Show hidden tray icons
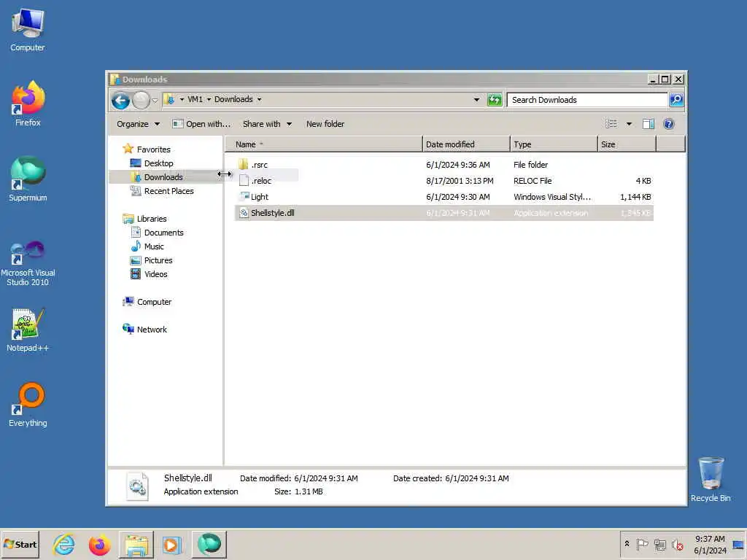747x560 pixels. pos(627,544)
